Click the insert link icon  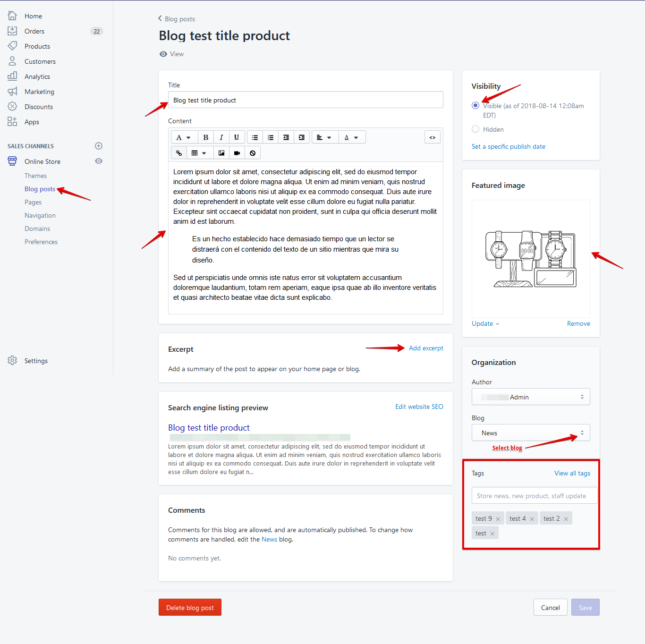click(179, 153)
